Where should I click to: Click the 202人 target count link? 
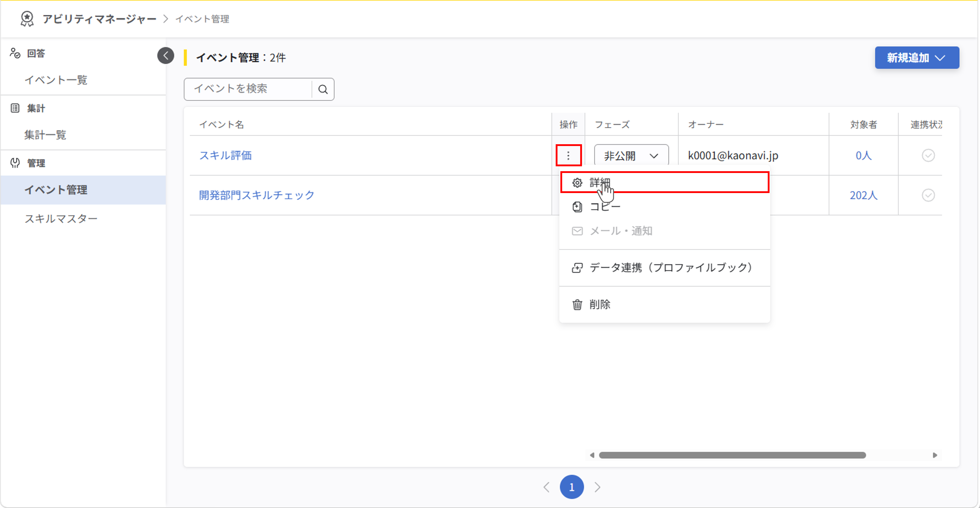(x=863, y=195)
